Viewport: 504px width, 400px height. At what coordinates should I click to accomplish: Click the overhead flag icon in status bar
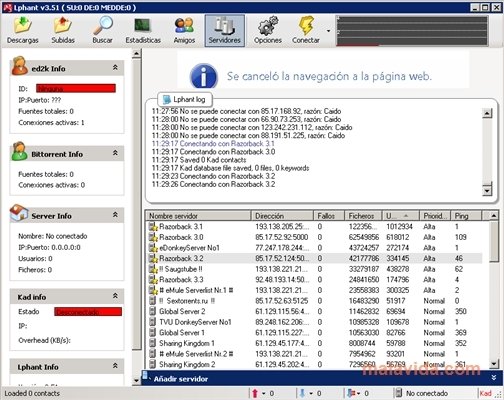click(x=351, y=393)
